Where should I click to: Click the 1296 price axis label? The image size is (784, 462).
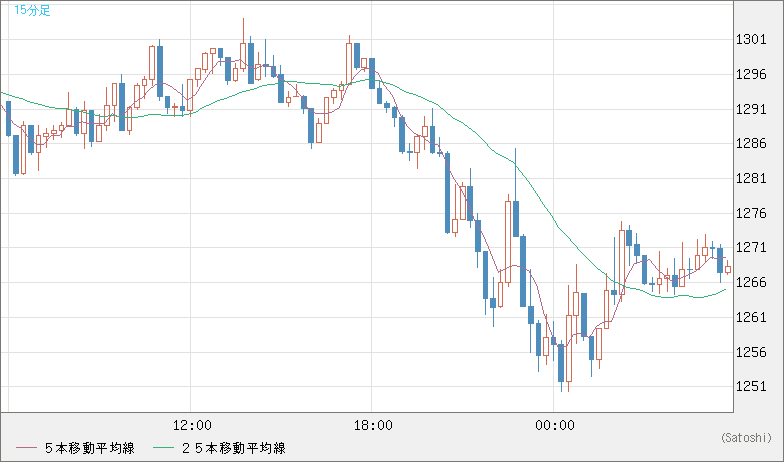click(x=751, y=74)
